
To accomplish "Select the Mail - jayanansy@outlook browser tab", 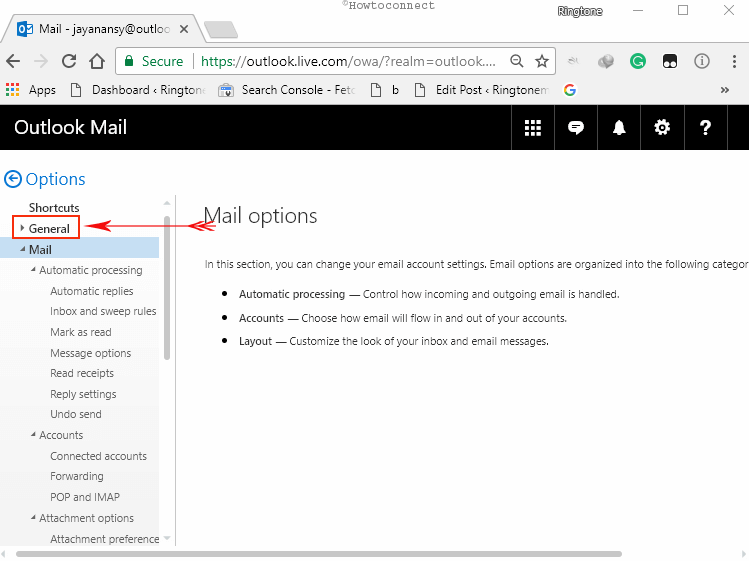I will pos(103,29).
